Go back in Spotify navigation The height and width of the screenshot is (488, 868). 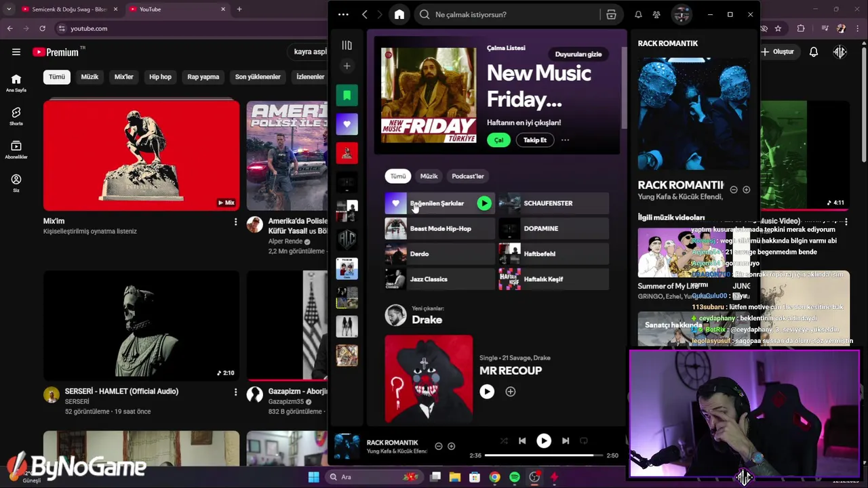pyautogui.click(x=365, y=14)
